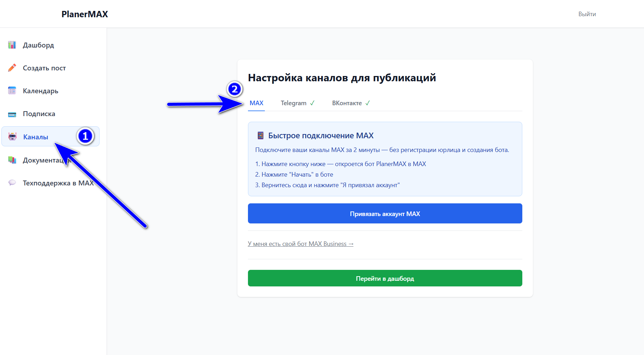Select the Создать пост pencil icon
The width and height of the screenshot is (644, 355).
[x=12, y=68]
